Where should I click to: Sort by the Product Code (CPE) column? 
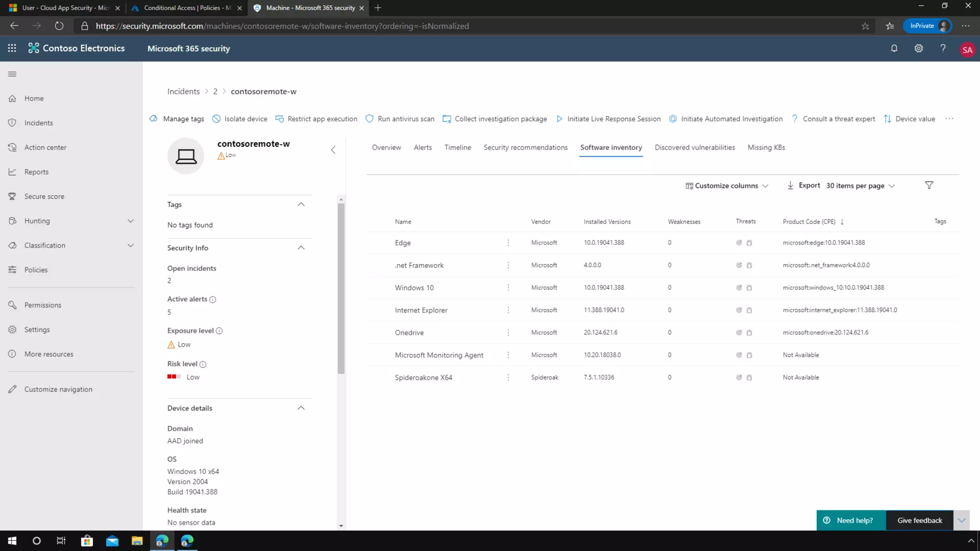(809, 221)
